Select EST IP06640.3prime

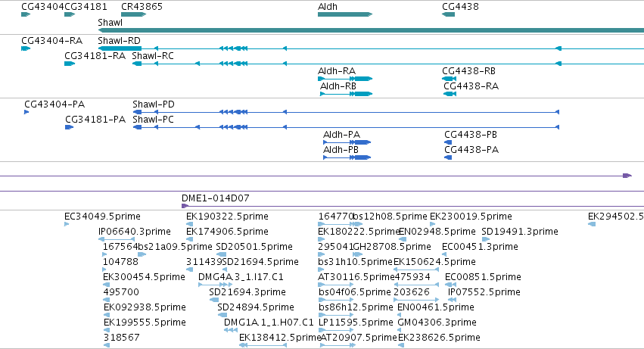(x=134, y=232)
